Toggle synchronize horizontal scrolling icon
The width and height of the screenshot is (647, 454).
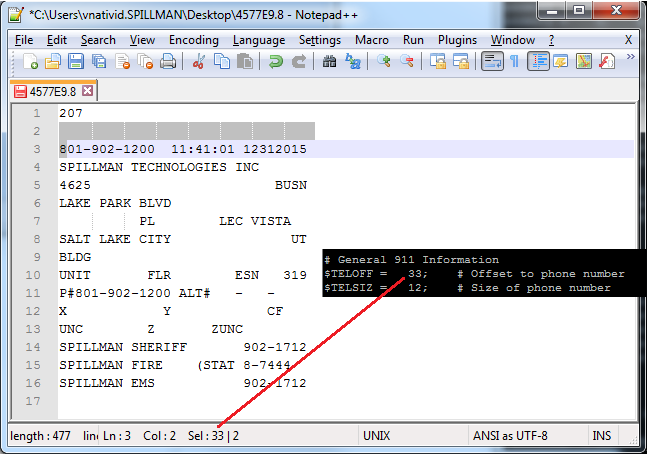click(x=461, y=61)
